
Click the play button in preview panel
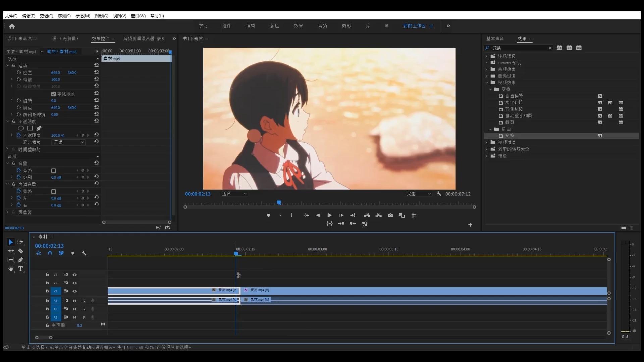pyautogui.click(x=329, y=215)
